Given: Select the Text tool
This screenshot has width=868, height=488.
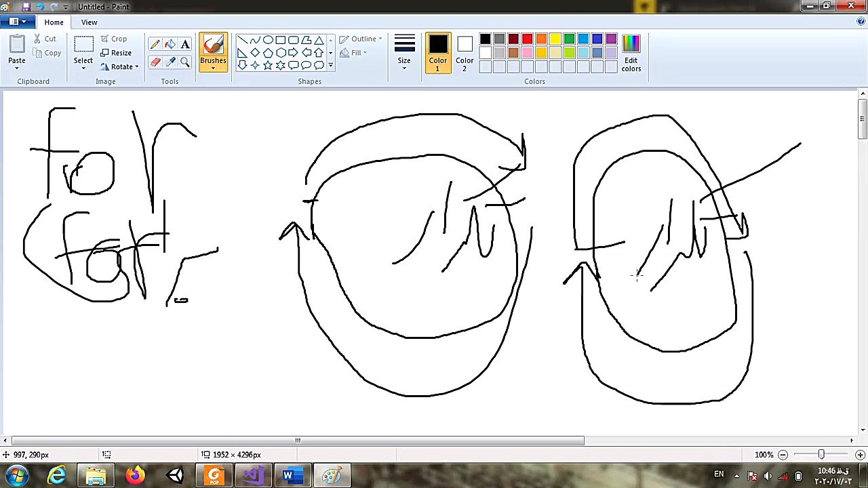Looking at the screenshot, I should point(185,45).
